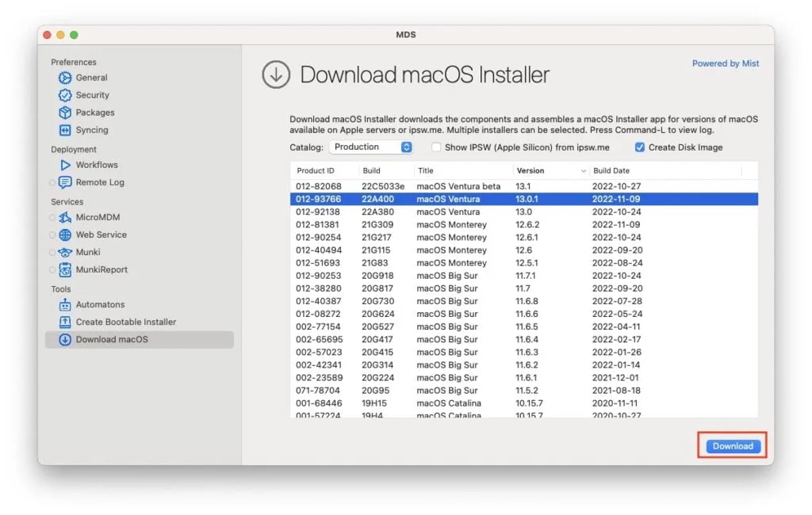Toggle Web Service status indicator

tap(52, 235)
